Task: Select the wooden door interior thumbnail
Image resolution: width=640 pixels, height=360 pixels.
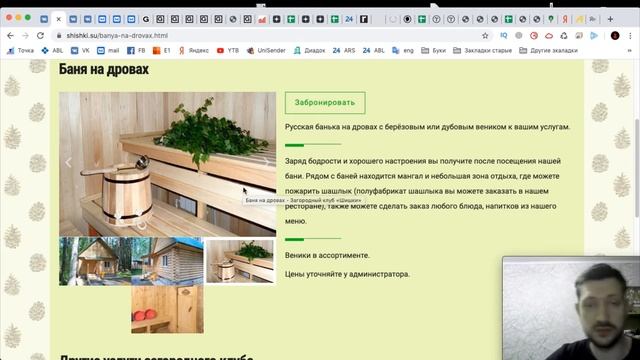Action: coord(167,309)
